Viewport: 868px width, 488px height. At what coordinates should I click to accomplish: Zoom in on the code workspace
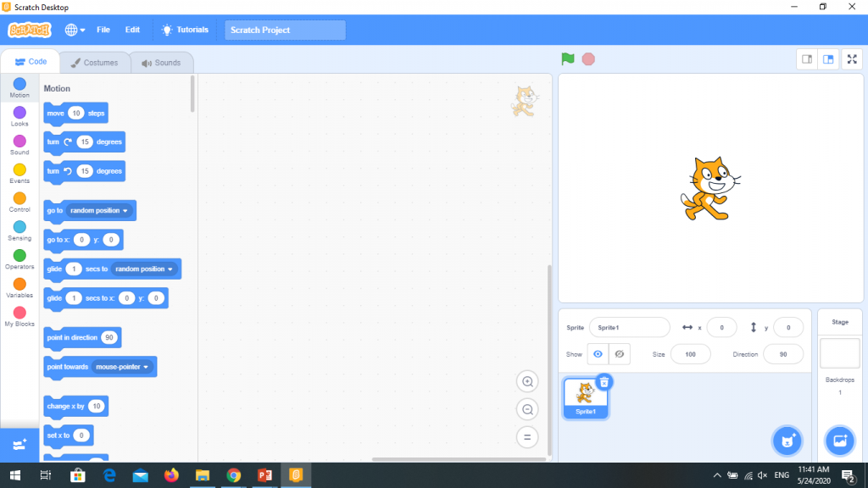click(527, 382)
